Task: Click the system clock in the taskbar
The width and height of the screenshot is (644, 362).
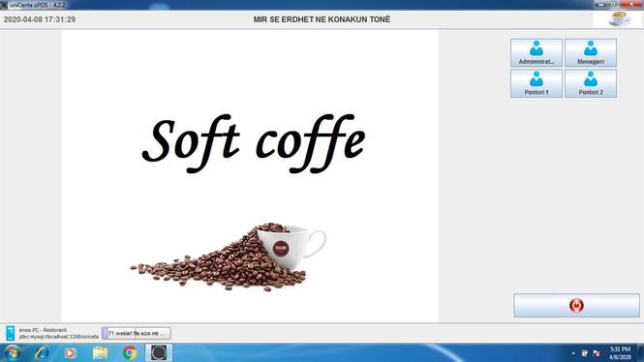Action: coord(620,353)
